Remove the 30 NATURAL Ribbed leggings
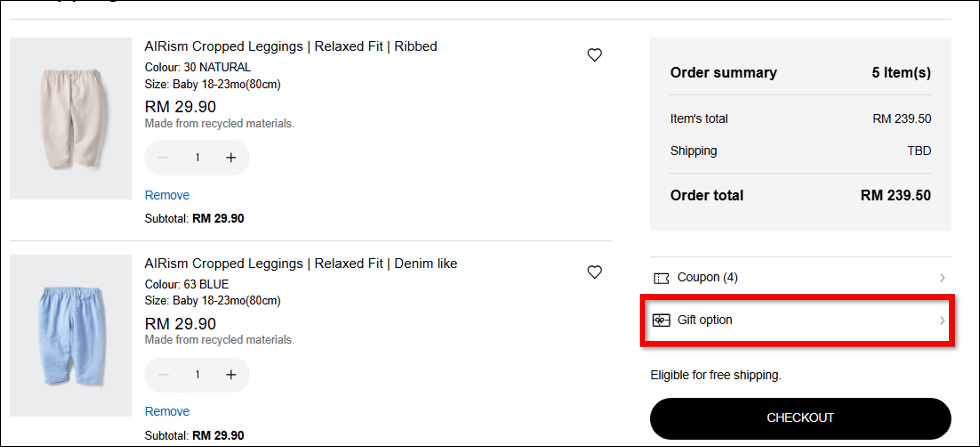 click(167, 195)
